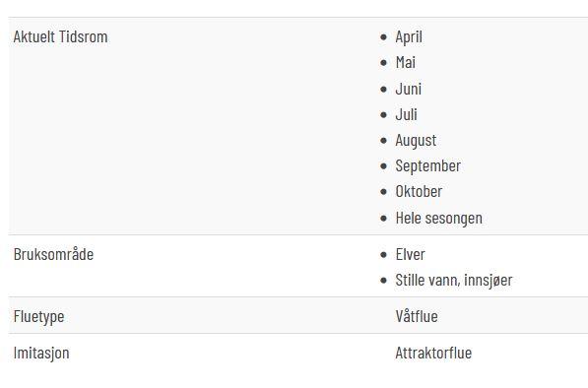The height and width of the screenshot is (388, 588).
Task: Click the Aktuelt Tidsrom row label
Action: coord(60,37)
